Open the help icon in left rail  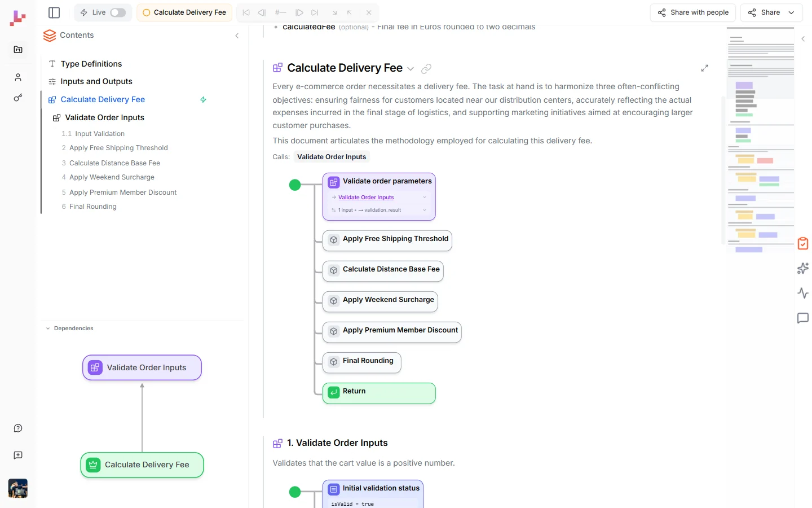18,428
